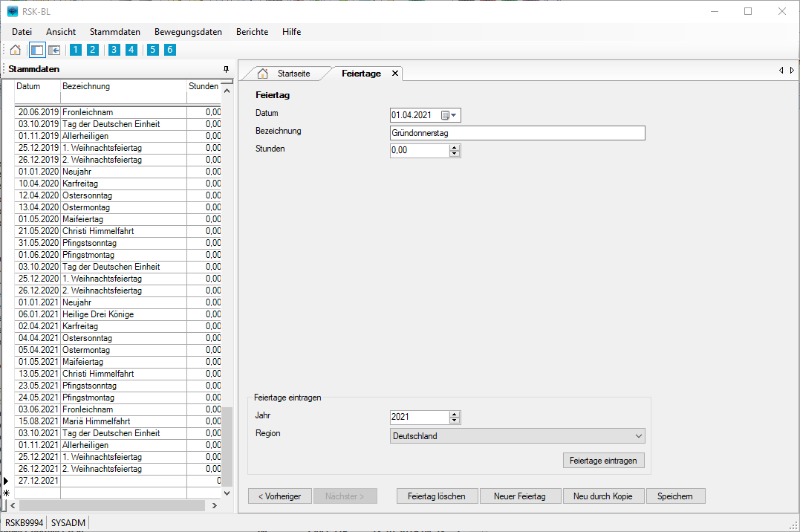
Task: Click the home icon in toolbar
Action: [x=16, y=50]
